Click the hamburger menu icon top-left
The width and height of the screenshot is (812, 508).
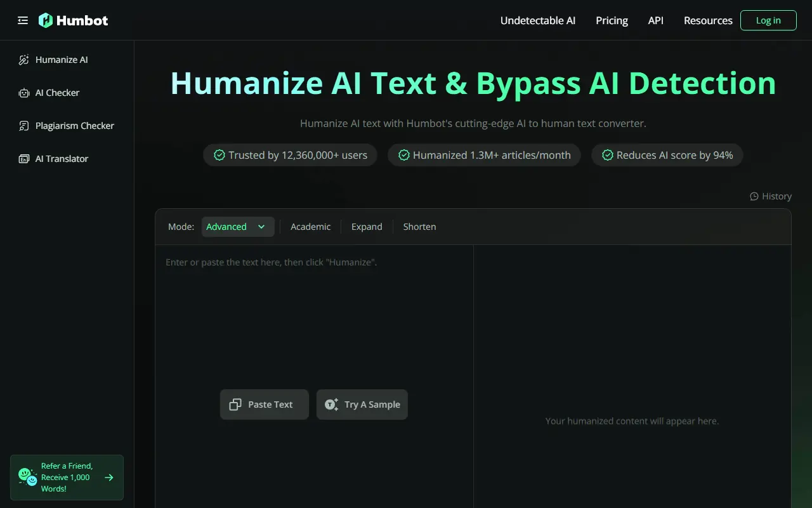pos(23,20)
